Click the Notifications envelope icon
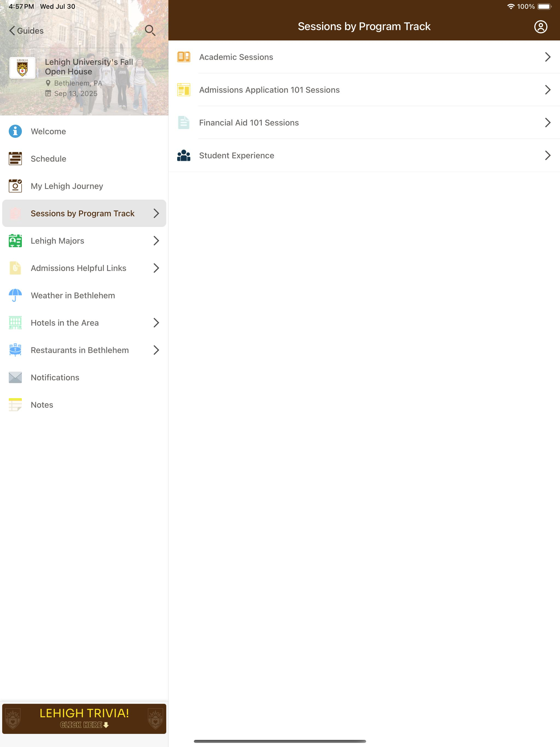Image resolution: width=560 pixels, height=747 pixels. coord(15,378)
